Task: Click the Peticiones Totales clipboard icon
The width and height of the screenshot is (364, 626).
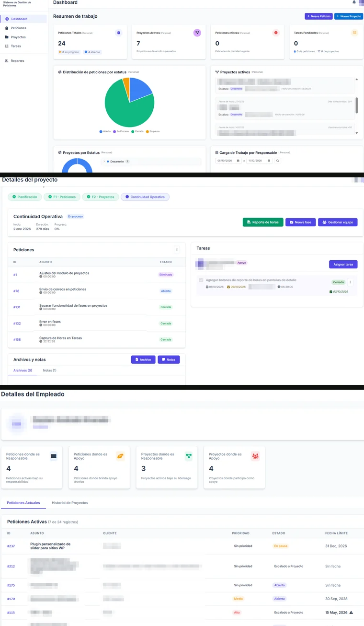Action: pos(119,33)
